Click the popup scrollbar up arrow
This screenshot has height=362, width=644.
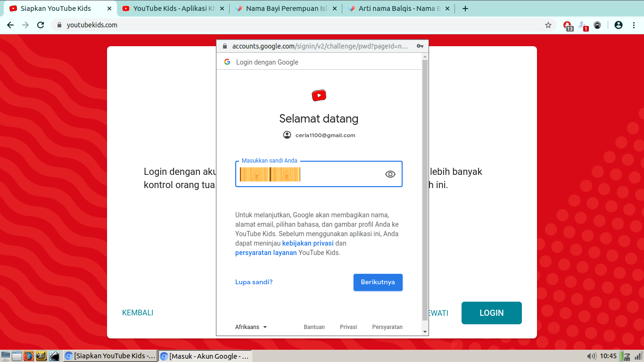click(425, 57)
